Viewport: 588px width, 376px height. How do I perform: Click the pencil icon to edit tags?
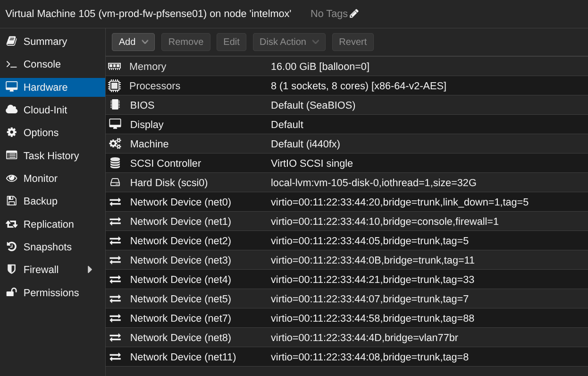354,14
